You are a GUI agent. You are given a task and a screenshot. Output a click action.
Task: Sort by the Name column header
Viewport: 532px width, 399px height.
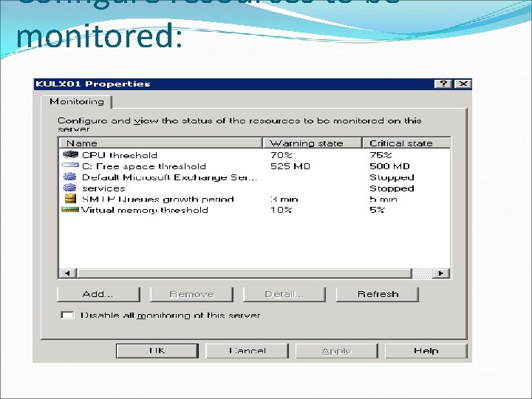pyautogui.click(x=161, y=143)
